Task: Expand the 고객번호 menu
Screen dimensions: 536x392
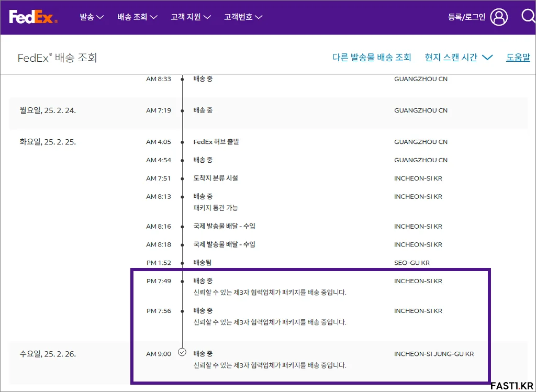Action: (x=243, y=17)
